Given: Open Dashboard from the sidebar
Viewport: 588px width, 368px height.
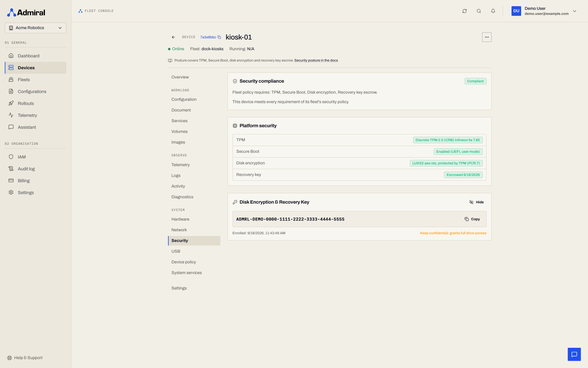Looking at the screenshot, I should 35,56.
